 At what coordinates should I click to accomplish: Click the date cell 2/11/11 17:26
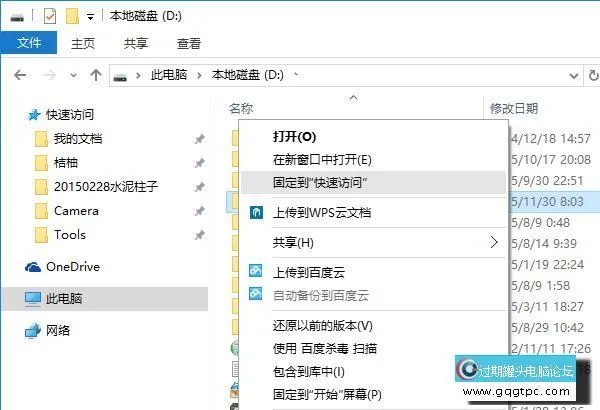coord(551,348)
